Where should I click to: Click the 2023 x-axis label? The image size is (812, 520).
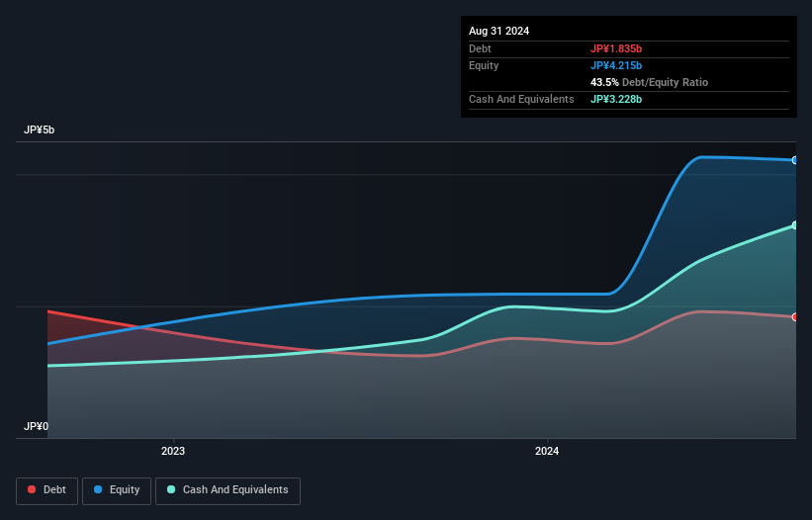(173, 451)
